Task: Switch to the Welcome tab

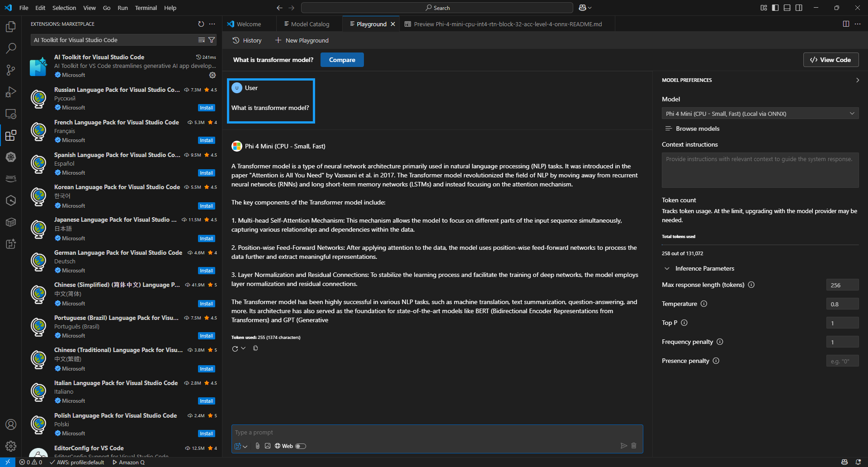Action: (x=249, y=24)
